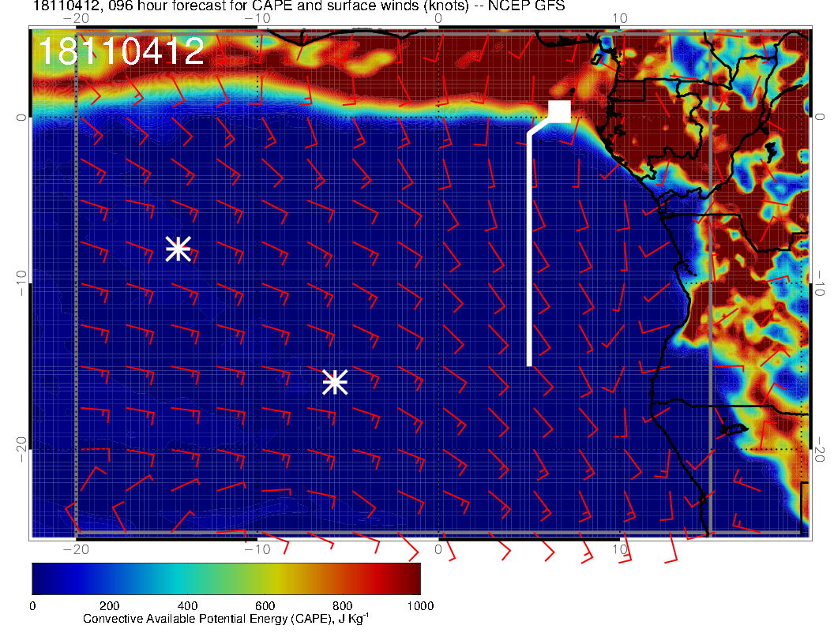Click the lower white asterisk marker
834x644 pixels.
click(x=335, y=382)
